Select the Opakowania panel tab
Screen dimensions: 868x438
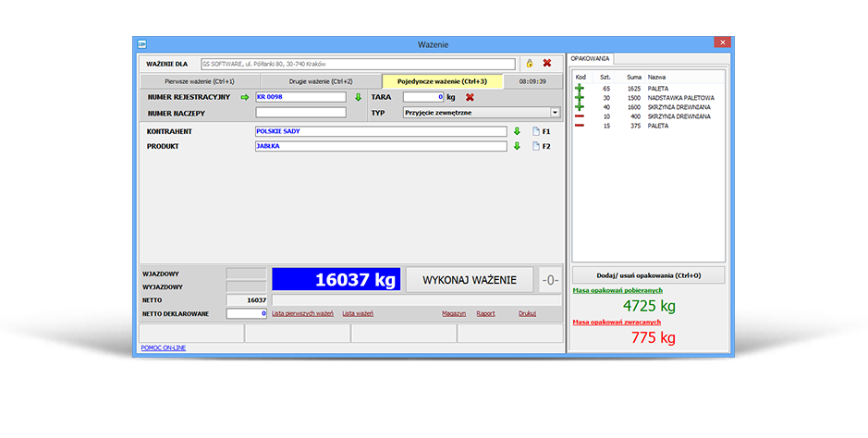point(589,58)
